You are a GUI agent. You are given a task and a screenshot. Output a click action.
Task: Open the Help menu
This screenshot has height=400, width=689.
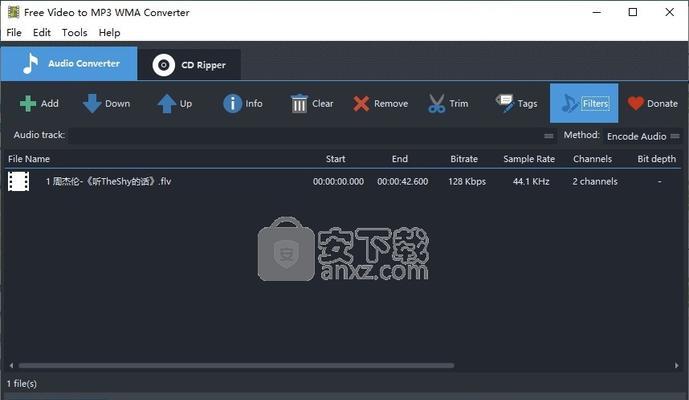(109, 33)
